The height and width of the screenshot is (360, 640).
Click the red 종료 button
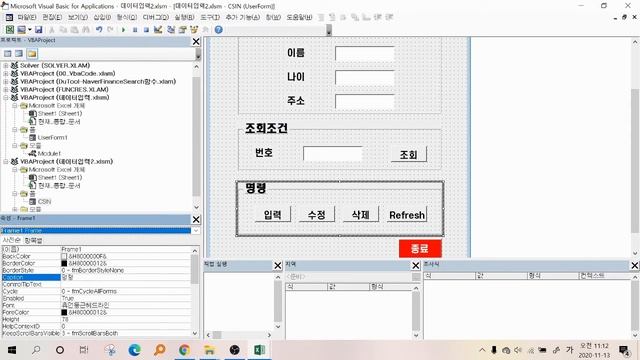(420, 248)
